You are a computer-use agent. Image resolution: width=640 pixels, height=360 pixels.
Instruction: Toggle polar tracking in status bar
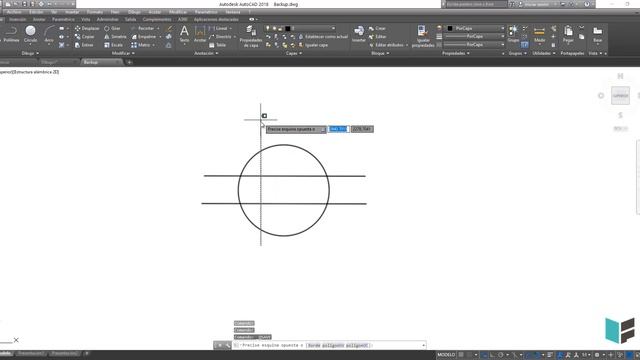[500, 355]
